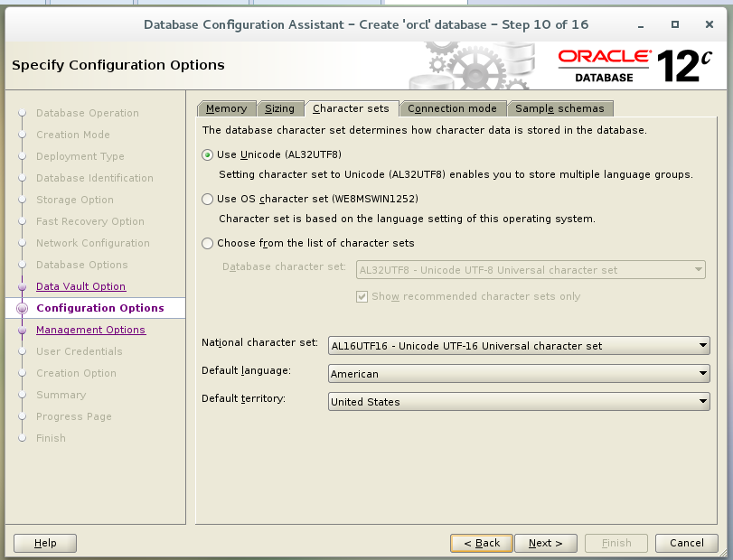Click the Help button
733x560 pixels.
point(45,543)
